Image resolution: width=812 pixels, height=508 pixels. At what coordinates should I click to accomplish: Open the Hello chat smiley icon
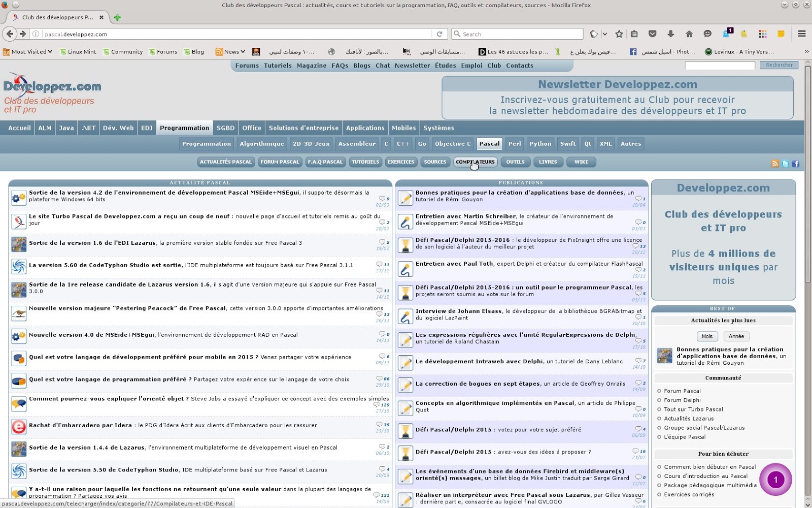707,34
